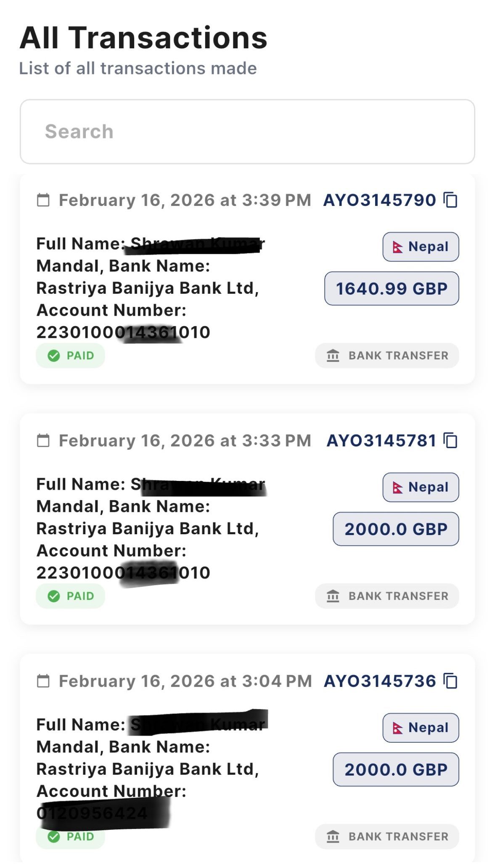Tap the Nepal country badge for AYO3145736
495x868 pixels.
click(421, 728)
